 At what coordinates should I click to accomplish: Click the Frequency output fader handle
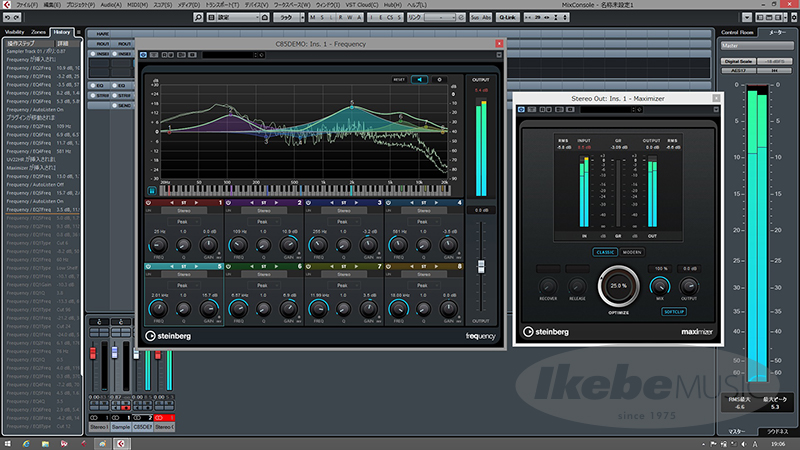pyautogui.click(x=481, y=268)
